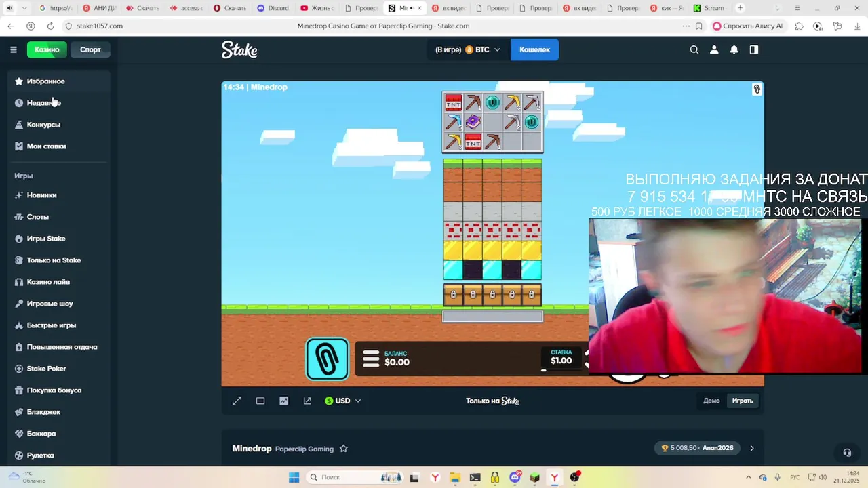The image size is (868, 488).
Task: Open Рулетка category
Action: coord(60,455)
